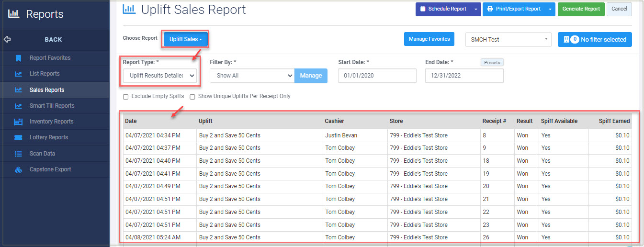Click the Scan Data list icon
This screenshot has width=644, height=247.
tap(18, 154)
